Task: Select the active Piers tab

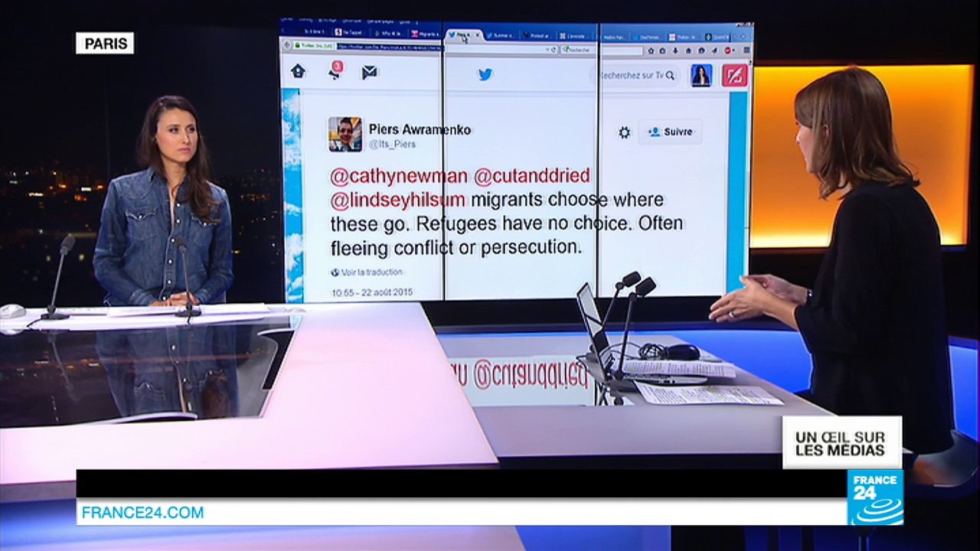Action: coord(463,35)
